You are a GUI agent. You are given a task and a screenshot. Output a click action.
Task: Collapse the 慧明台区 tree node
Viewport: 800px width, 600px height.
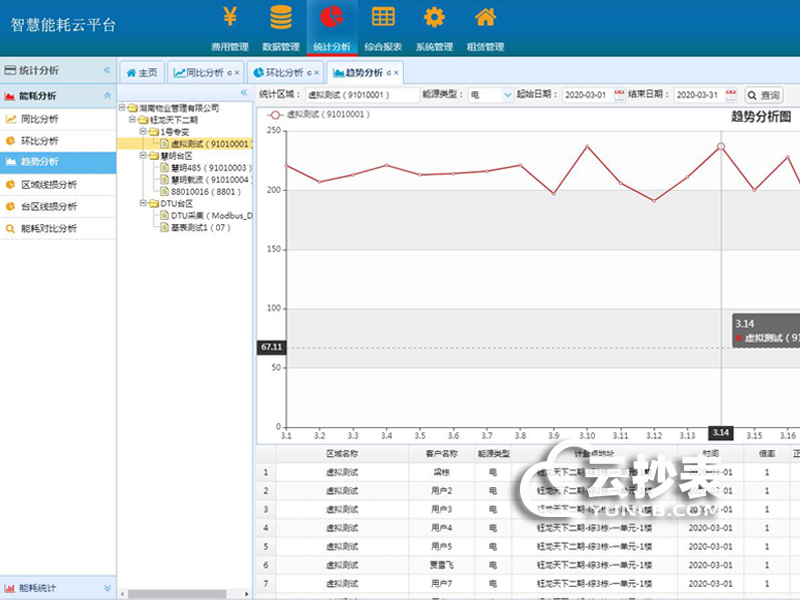click(143, 156)
